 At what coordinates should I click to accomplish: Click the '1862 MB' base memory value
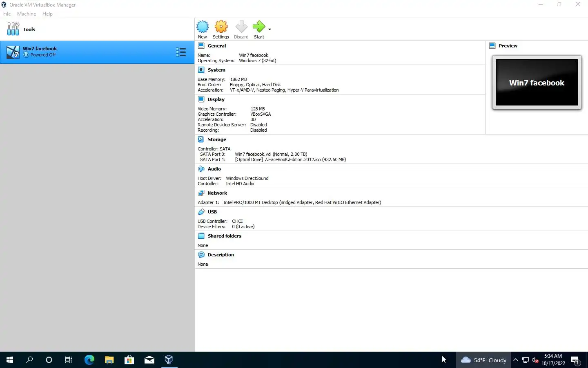pos(238,79)
